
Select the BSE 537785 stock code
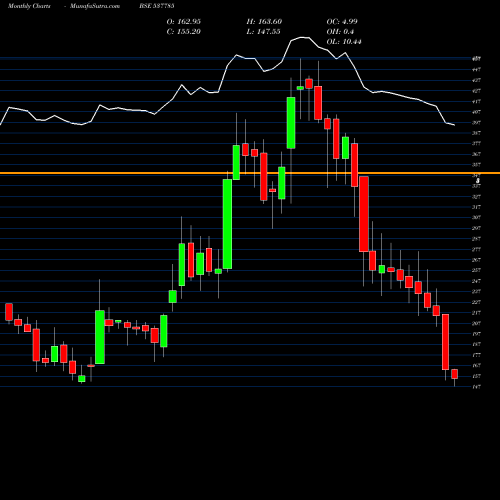(x=157, y=6)
